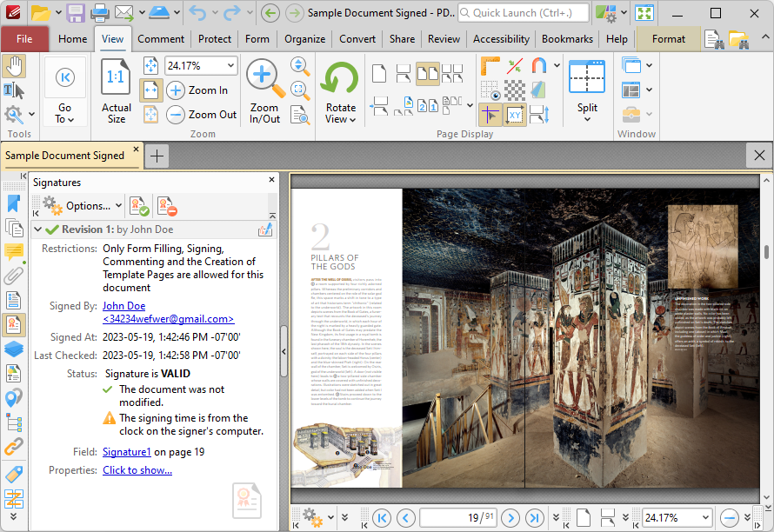Click the status bar zoom out minus
Viewport: 774px width, 532px height.
pyautogui.click(x=729, y=518)
